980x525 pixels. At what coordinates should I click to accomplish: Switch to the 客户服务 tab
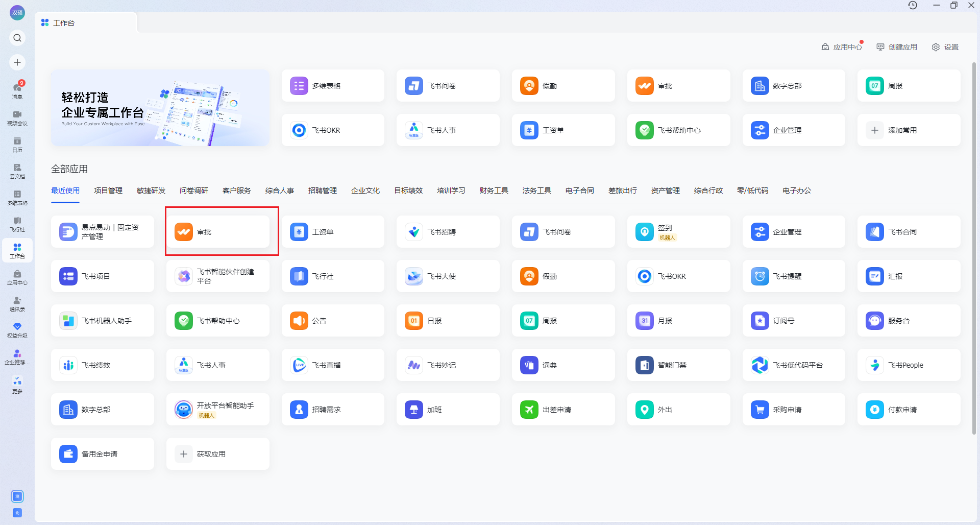tap(237, 190)
